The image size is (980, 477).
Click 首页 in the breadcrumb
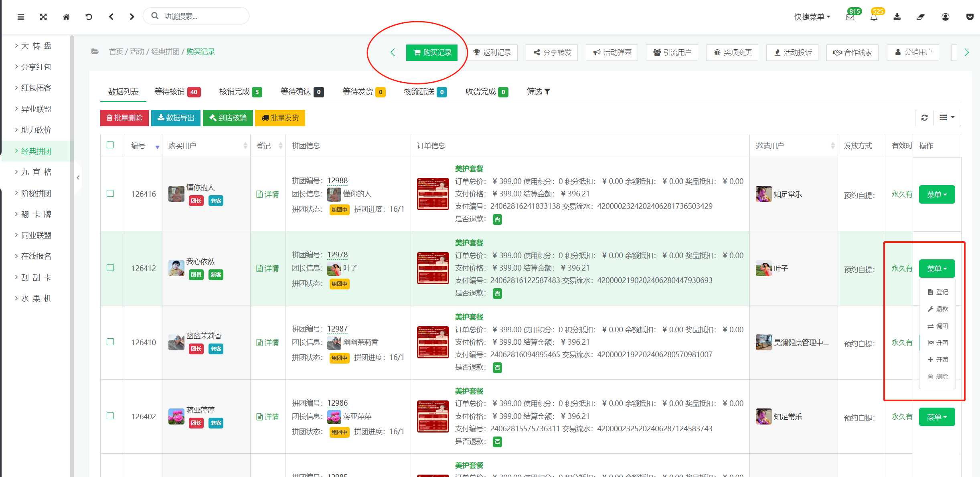[116, 52]
